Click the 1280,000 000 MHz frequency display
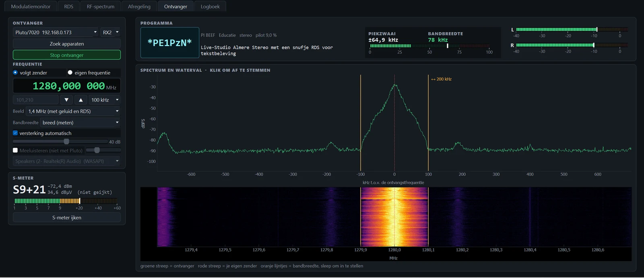Image resolution: width=644 pixels, height=278 pixels. 67,86
